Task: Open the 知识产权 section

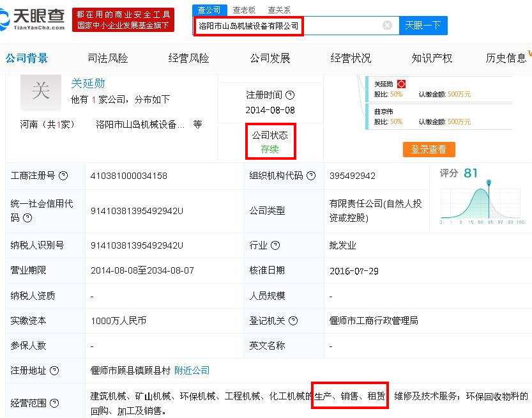Action: point(432,58)
